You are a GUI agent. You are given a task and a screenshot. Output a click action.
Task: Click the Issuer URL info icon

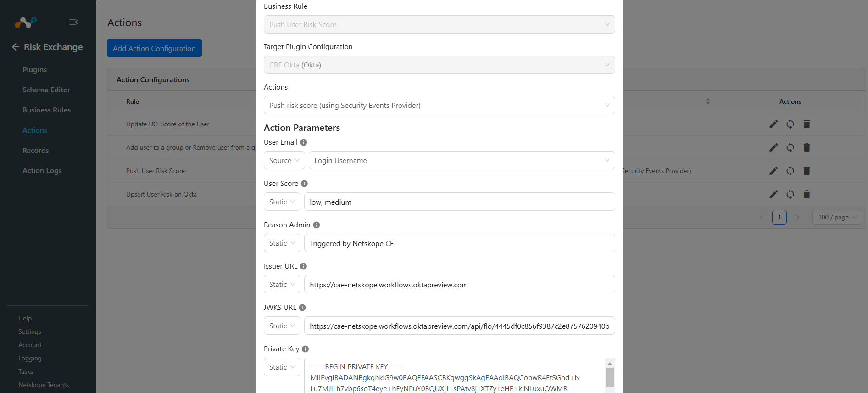coord(303,266)
